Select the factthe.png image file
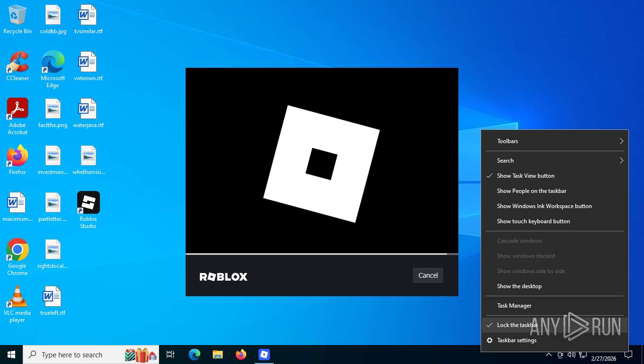This screenshot has height=364, width=644. 53,114
